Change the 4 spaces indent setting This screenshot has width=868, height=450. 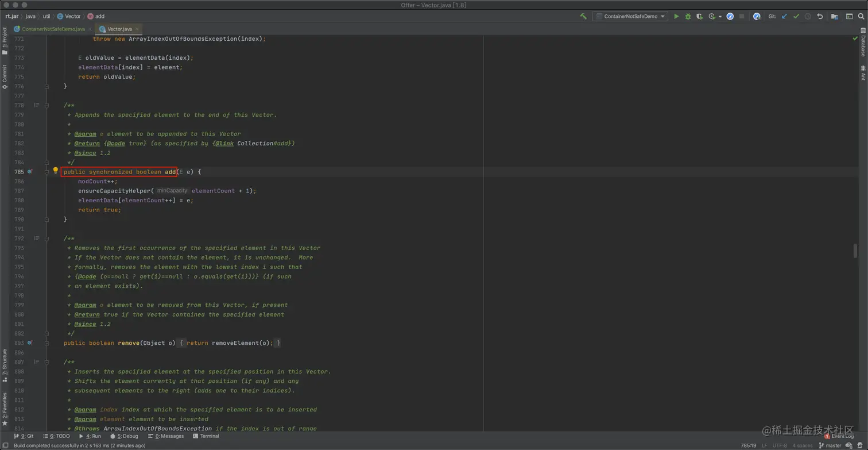click(x=803, y=445)
